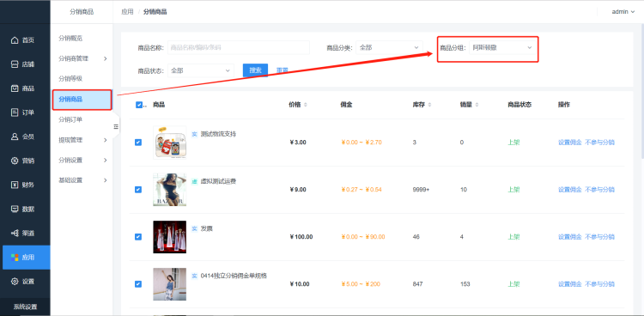Click 不参与分销 for 虚拟测试运费
Screen dimensions: 644x316
click(x=599, y=190)
